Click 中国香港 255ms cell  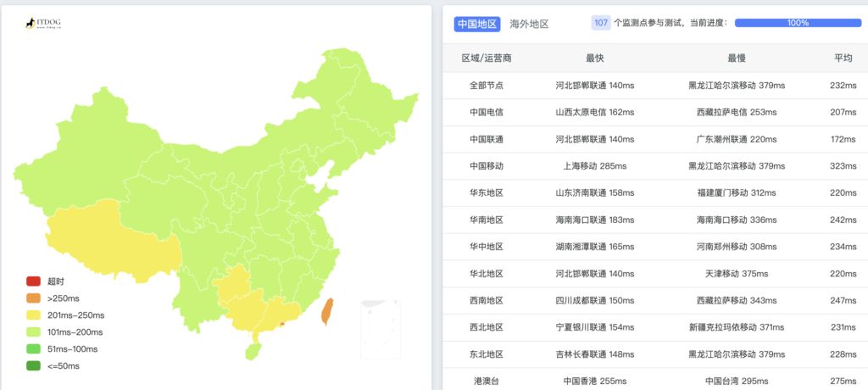[595, 382]
